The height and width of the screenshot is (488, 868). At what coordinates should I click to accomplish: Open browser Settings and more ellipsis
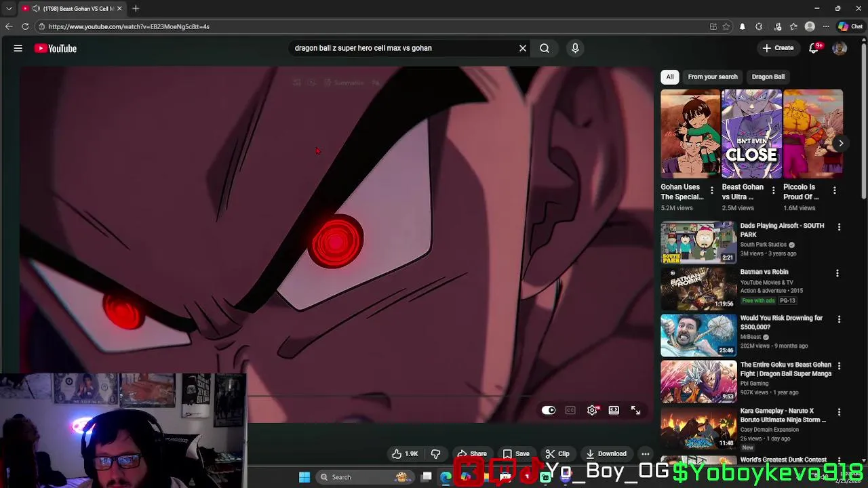pos(826,26)
